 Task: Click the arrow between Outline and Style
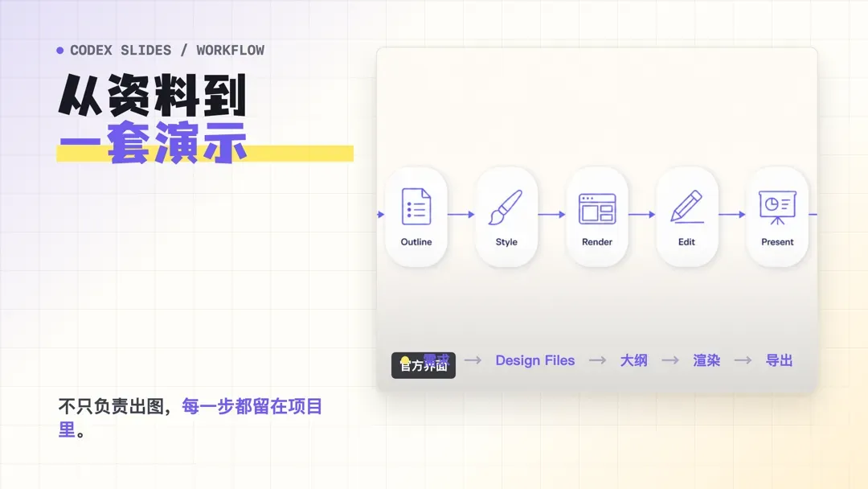coord(461,214)
